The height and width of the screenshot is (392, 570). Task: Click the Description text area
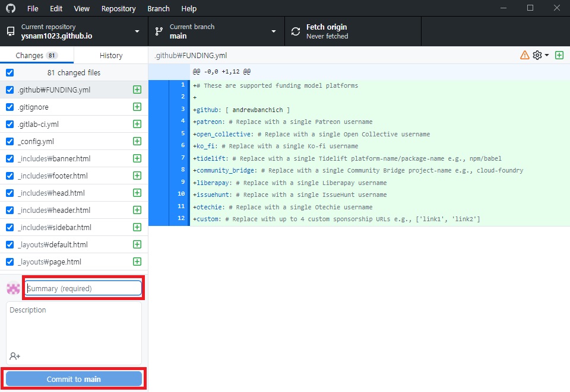(x=74, y=326)
